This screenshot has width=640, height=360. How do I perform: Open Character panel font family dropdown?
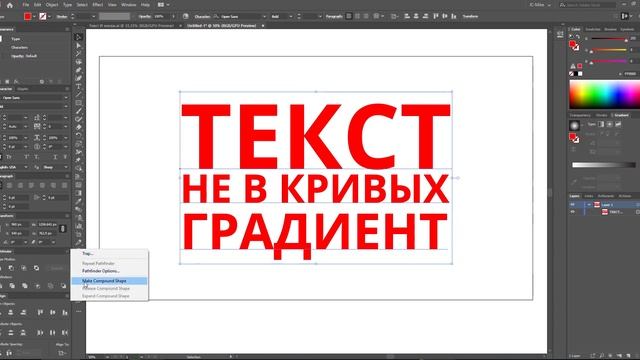pos(66,98)
